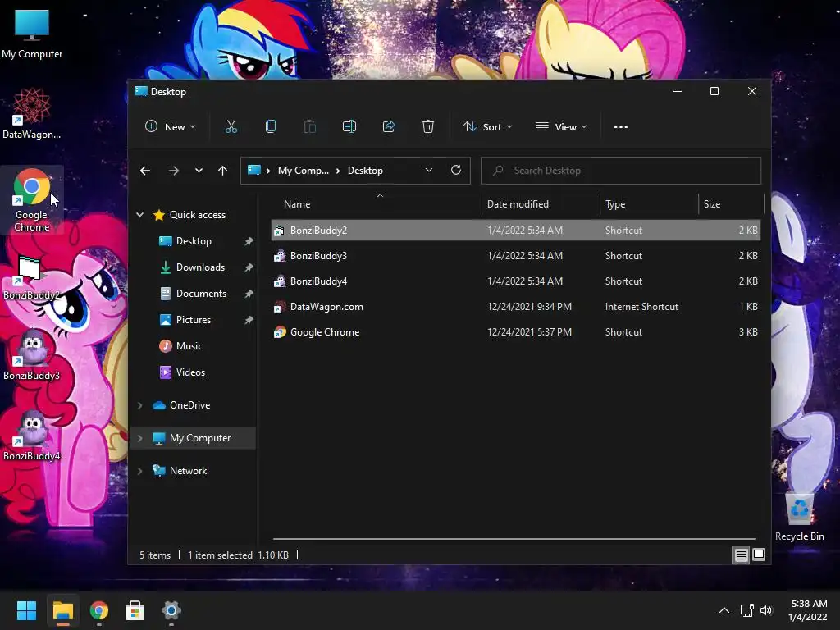Open Music in navigation pane

(x=189, y=346)
